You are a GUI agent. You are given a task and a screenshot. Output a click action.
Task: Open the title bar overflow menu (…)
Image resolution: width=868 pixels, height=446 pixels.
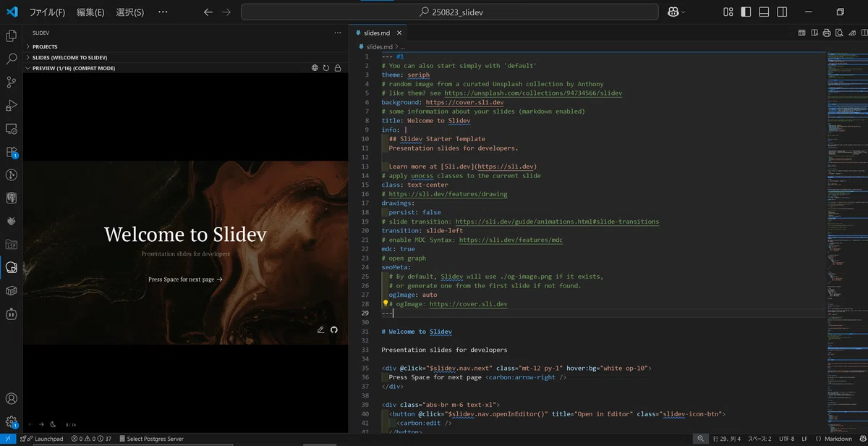click(163, 12)
